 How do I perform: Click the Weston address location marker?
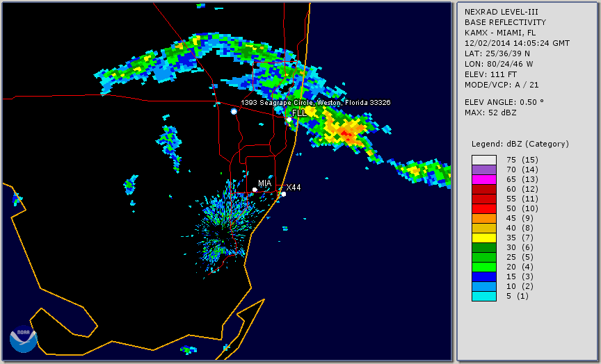point(234,111)
